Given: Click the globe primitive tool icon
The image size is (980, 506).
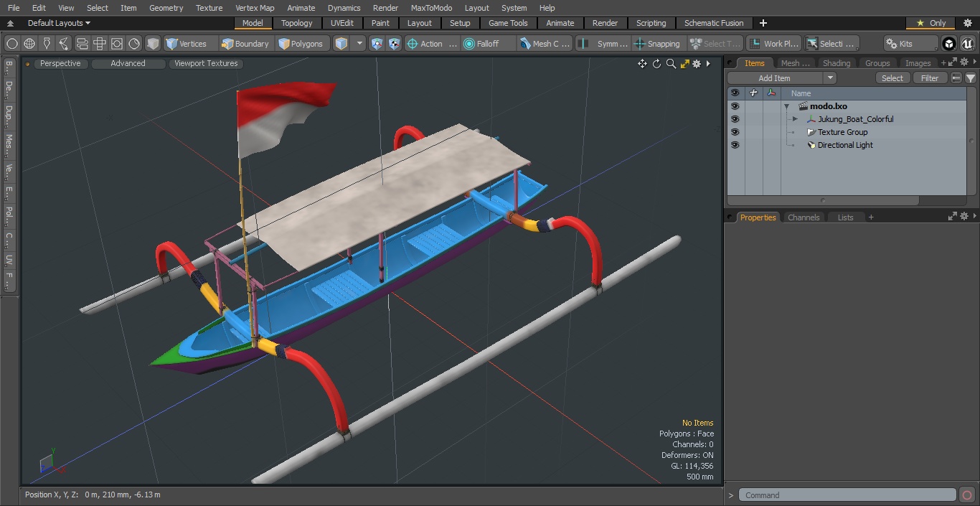Looking at the screenshot, I should pos(29,44).
